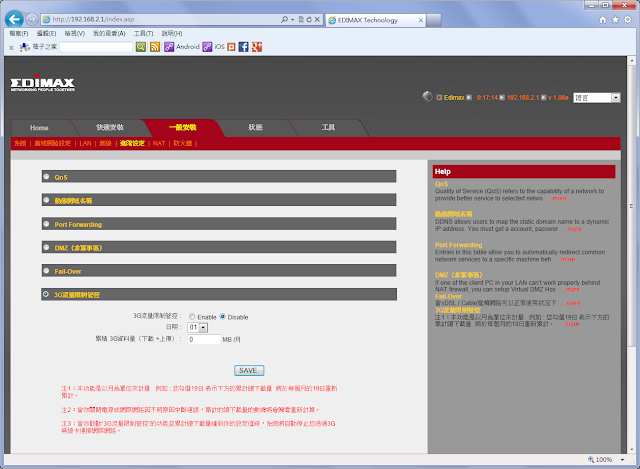Click the purple icon left of iOS
Viewport: 640px width, 469px height.
click(x=207, y=47)
